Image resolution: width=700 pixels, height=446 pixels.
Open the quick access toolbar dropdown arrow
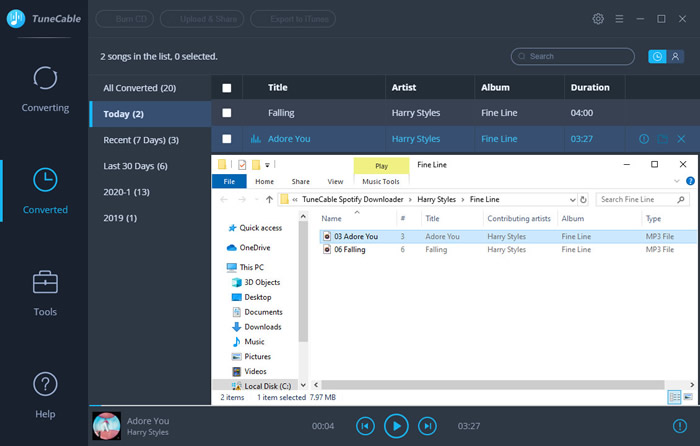(267, 165)
